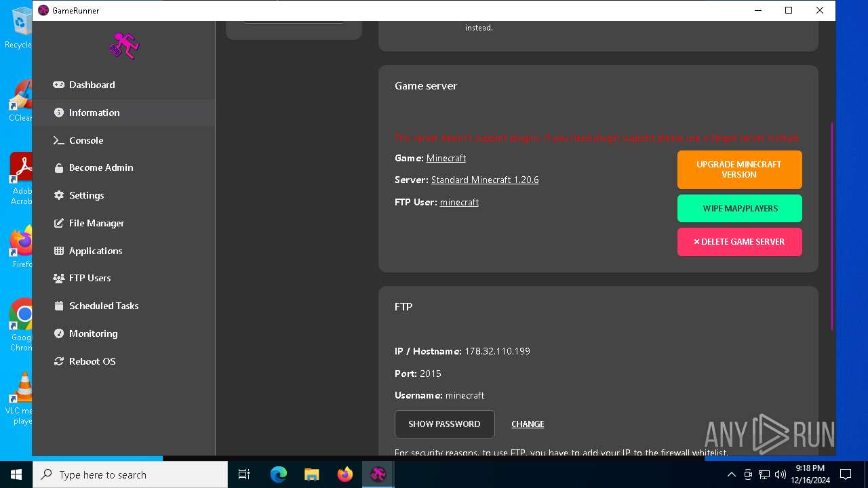This screenshot has width=868, height=488.
Task: Open Task View on the taskbar
Action: 244,474
